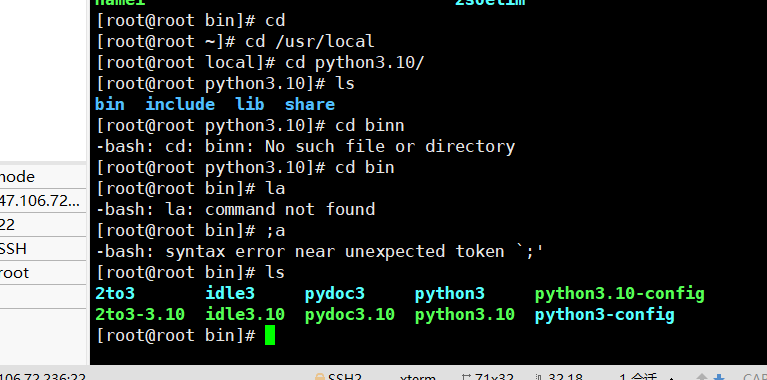Screen dimensions: 767x380
Task: Click the lock icon beside SSH2
Action: [x=320, y=377]
